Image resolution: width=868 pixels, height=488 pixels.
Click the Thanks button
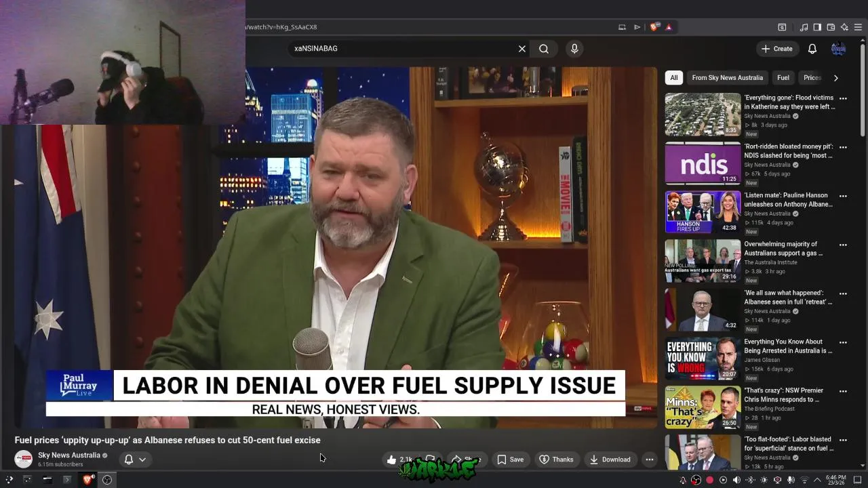(x=556, y=460)
